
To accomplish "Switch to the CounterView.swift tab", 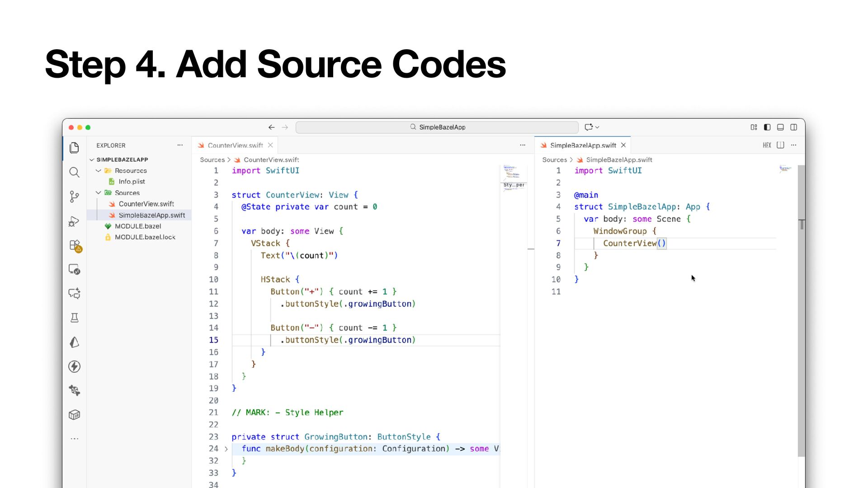I will point(235,145).
